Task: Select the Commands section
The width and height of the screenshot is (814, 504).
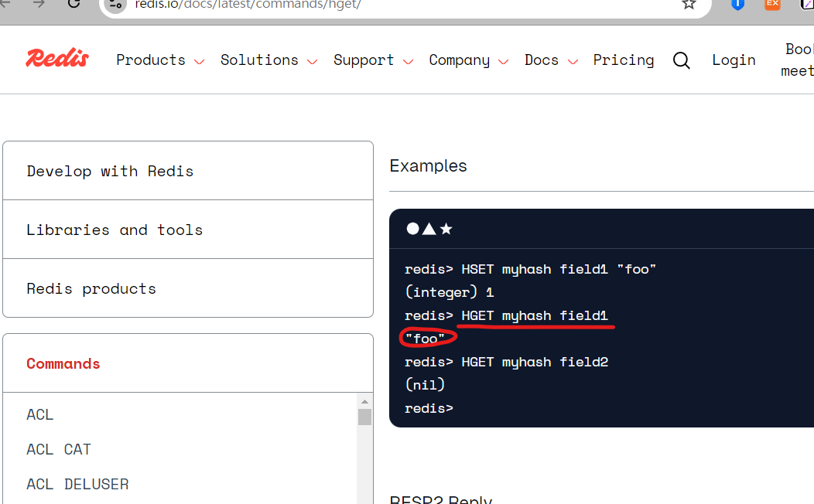Action: click(188, 363)
